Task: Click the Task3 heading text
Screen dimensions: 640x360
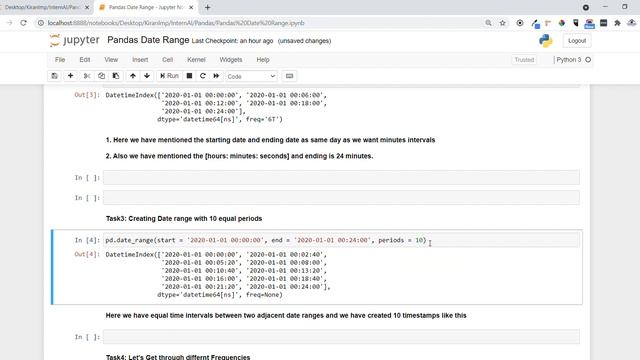Action: click(x=184, y=218)
